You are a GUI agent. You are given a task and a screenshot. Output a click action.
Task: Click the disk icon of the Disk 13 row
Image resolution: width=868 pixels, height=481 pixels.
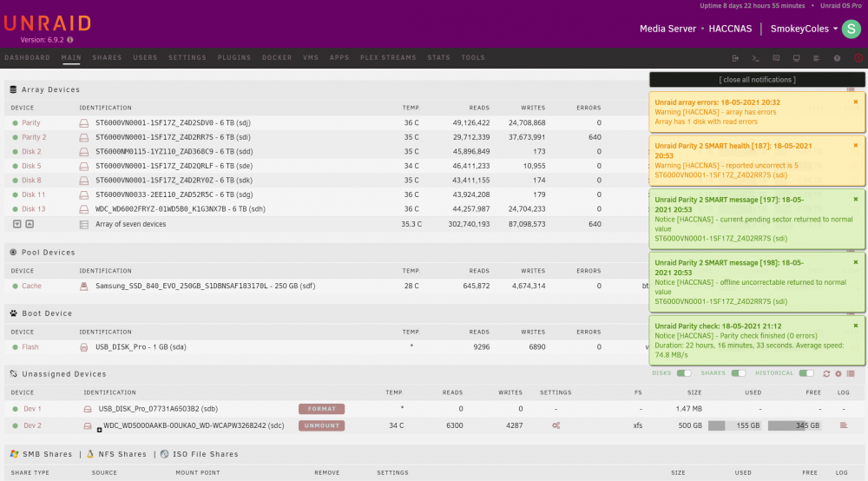pos(83,209)
